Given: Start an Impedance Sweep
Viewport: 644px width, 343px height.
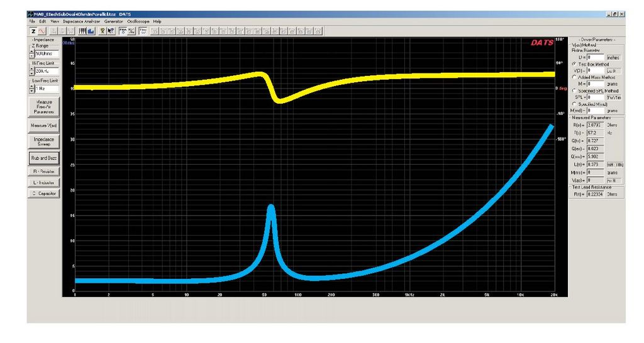Looking at the screenshot, I should 44,141.
